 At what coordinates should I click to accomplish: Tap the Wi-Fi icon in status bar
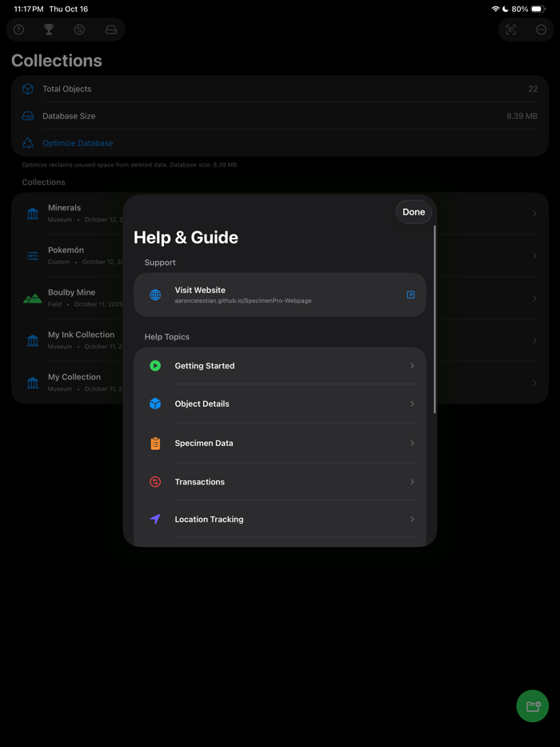point(495,9)
